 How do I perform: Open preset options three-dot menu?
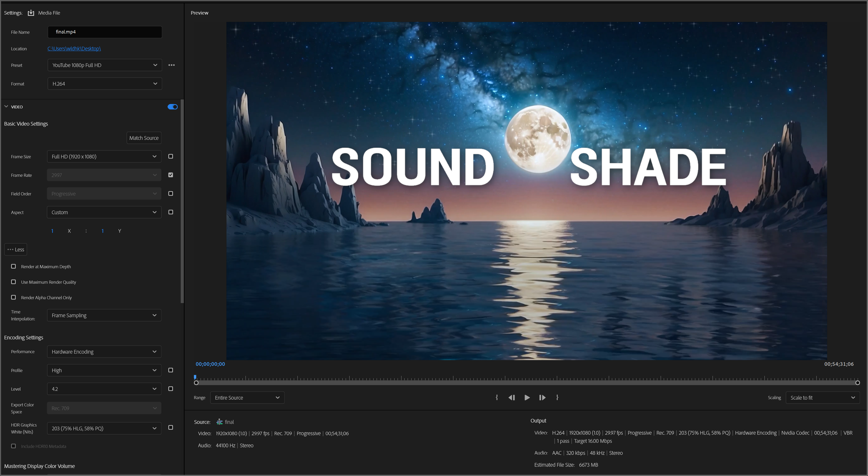pos(172,65)
